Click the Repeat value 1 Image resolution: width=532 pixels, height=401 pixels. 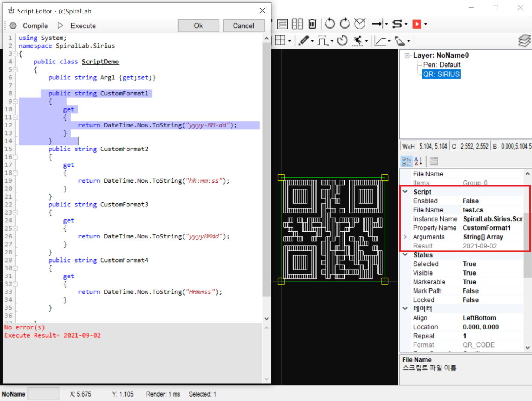[x=464, y=336]
